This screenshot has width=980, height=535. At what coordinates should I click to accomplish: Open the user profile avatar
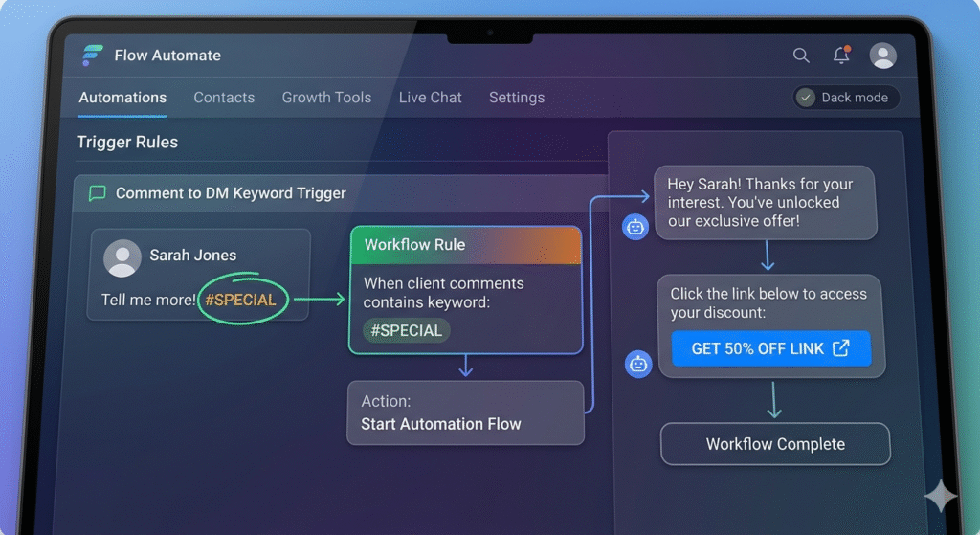coord(882,56)
